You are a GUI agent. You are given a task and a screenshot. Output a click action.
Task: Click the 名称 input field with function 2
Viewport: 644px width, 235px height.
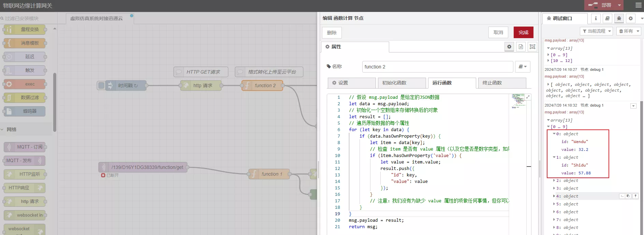[x=437, y=67]
